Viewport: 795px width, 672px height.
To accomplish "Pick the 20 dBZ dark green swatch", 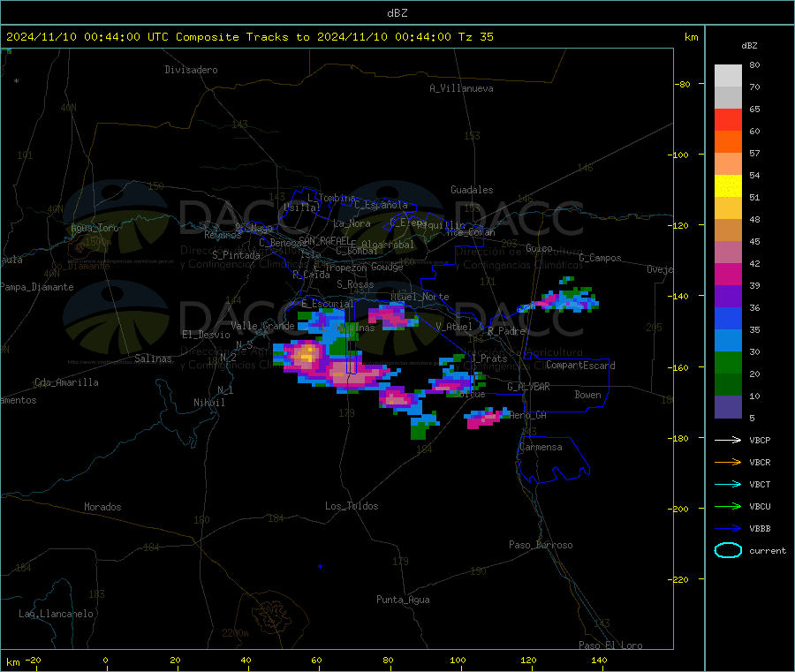I will click(728, 385).
